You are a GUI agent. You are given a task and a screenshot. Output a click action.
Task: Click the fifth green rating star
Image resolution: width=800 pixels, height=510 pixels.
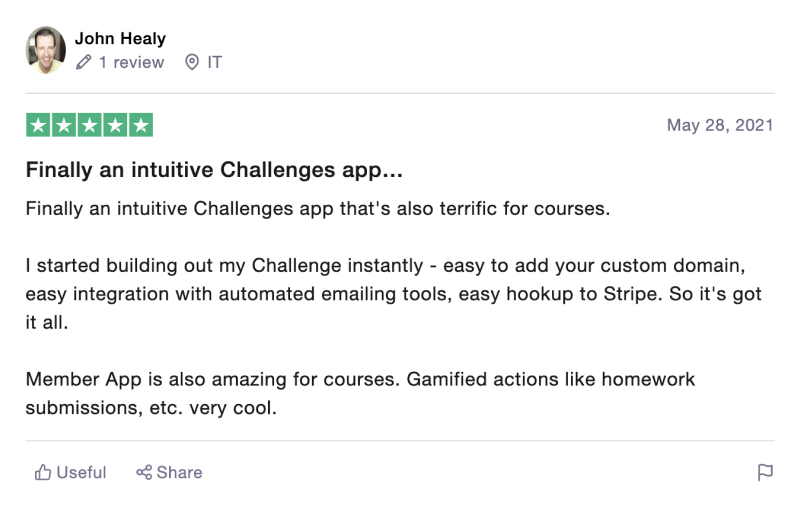click(141, 125)
